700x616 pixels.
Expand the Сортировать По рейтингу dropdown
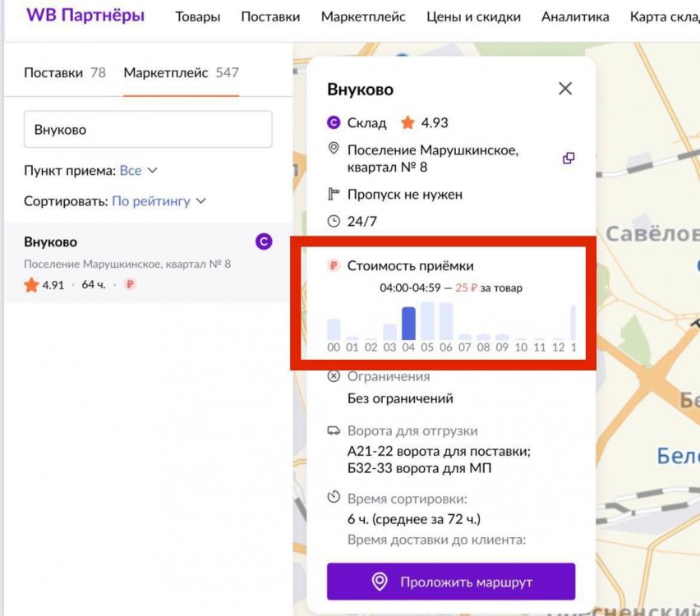[x=159, y=201]
